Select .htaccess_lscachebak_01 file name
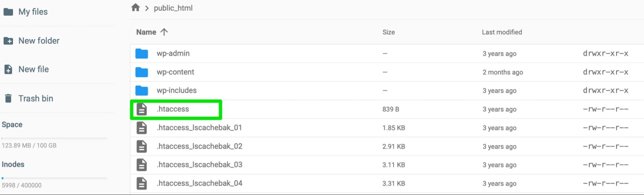 (199, 128)
